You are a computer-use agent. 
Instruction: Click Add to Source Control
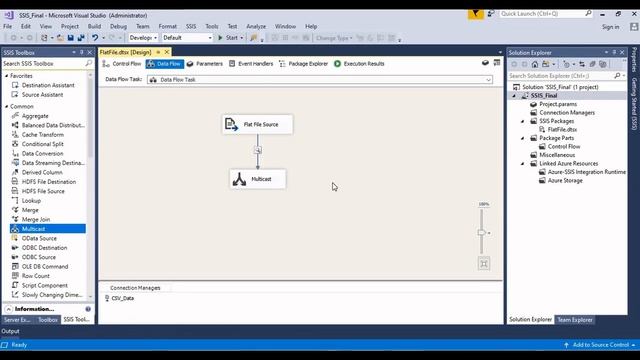click(599, 345)
